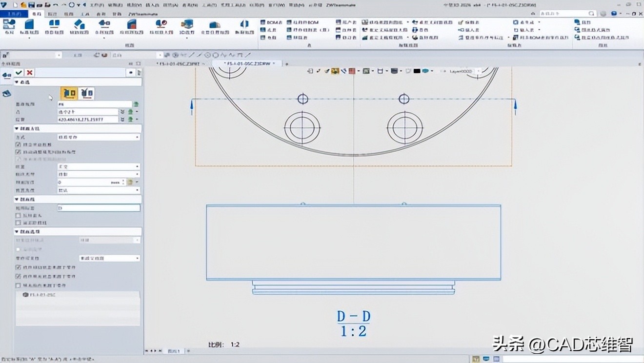The width and height of the screenshot is (644, 363).
Task: Toggle the first checkbox under section method
Action: click(x=18, y=145)
